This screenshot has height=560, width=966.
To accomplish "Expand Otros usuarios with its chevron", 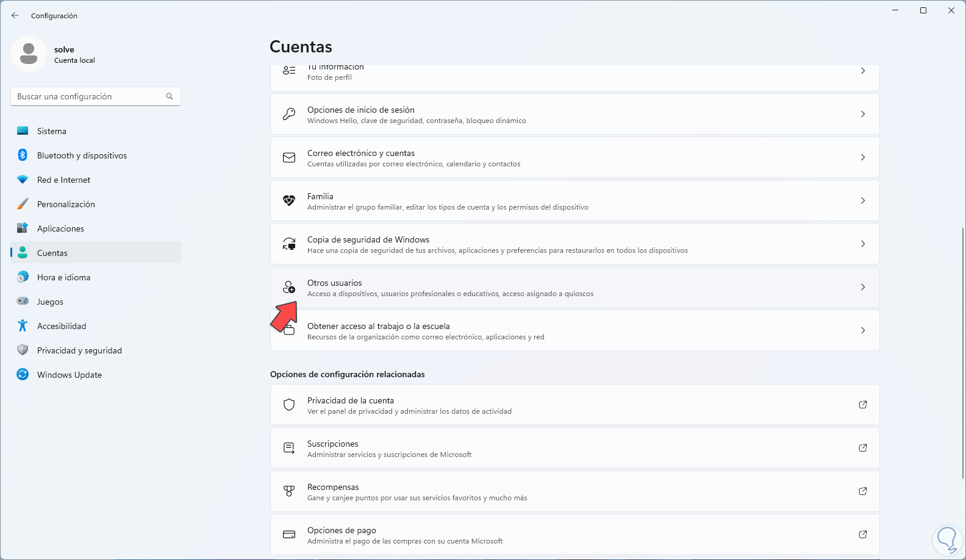I will tap(863, 287).
